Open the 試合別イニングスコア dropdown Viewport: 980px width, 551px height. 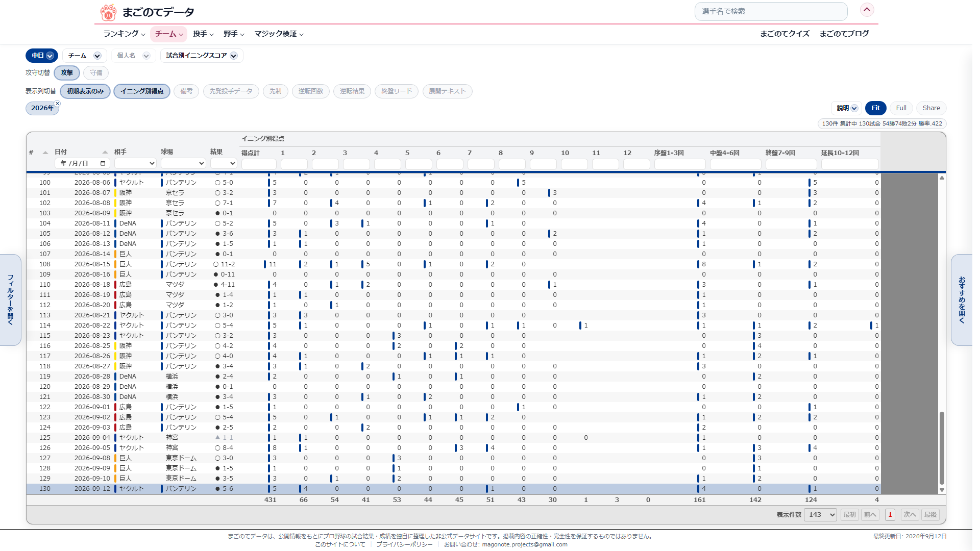[202, 56]
